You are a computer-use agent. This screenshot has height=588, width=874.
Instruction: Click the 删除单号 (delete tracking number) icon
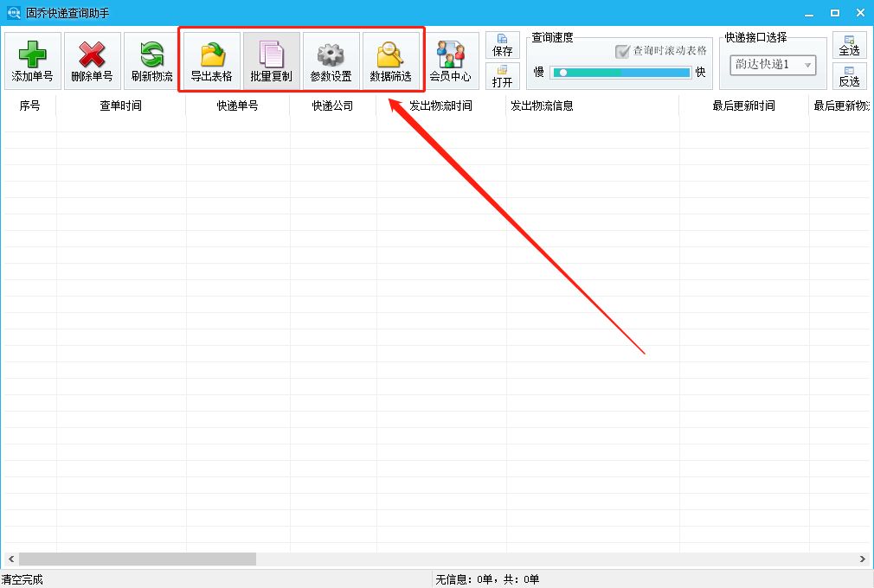point(91,60)
